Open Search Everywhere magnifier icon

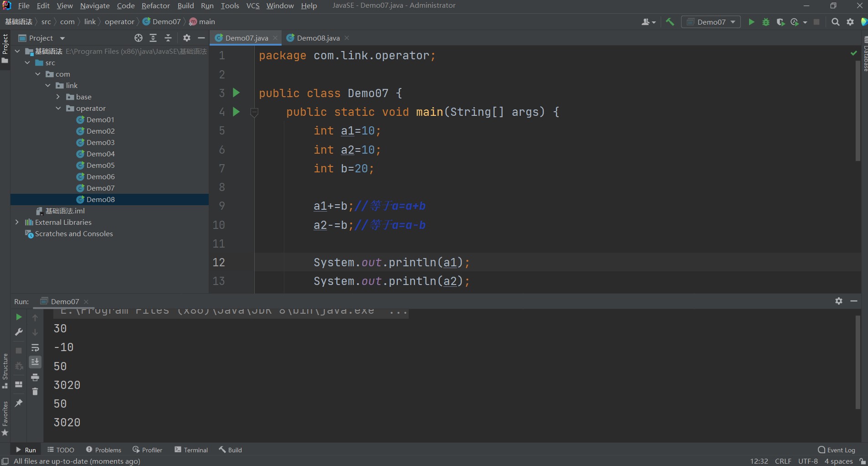pyautogui.click(x=835, y=22)
